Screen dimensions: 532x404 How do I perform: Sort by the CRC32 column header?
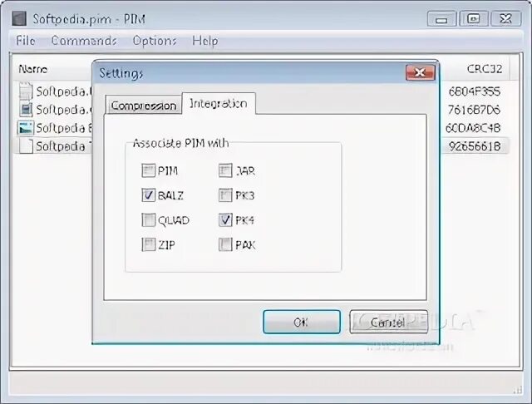coord(484,69)
